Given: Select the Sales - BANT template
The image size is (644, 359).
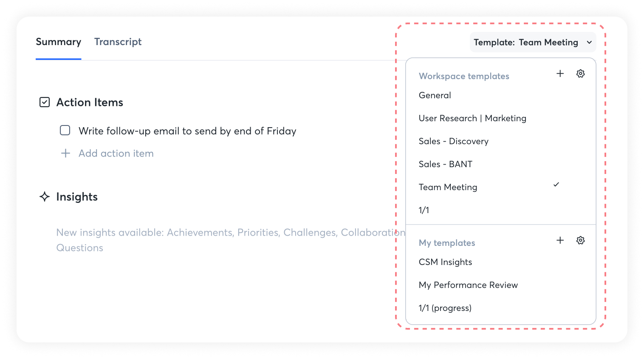Looking at the screenshot, I should point(445,164).
